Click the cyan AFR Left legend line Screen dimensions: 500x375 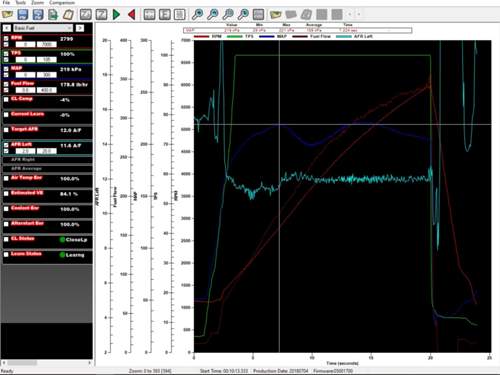coord(344,36)
